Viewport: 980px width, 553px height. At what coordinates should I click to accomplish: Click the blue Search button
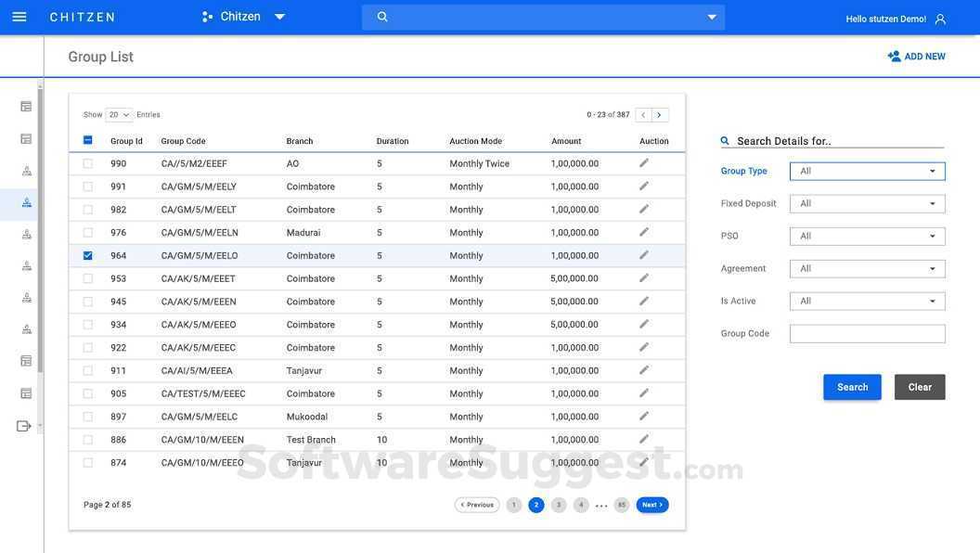tap(852, 388)
